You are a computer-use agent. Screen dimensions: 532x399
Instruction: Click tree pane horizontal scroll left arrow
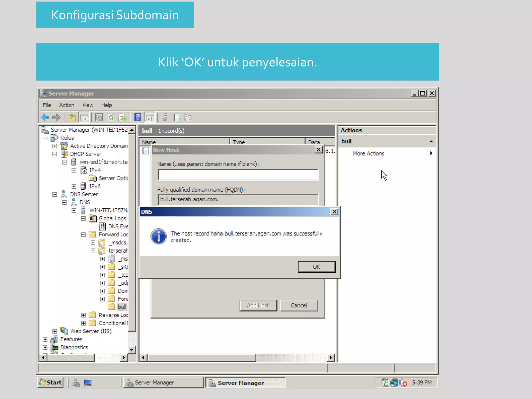point(43,357)
